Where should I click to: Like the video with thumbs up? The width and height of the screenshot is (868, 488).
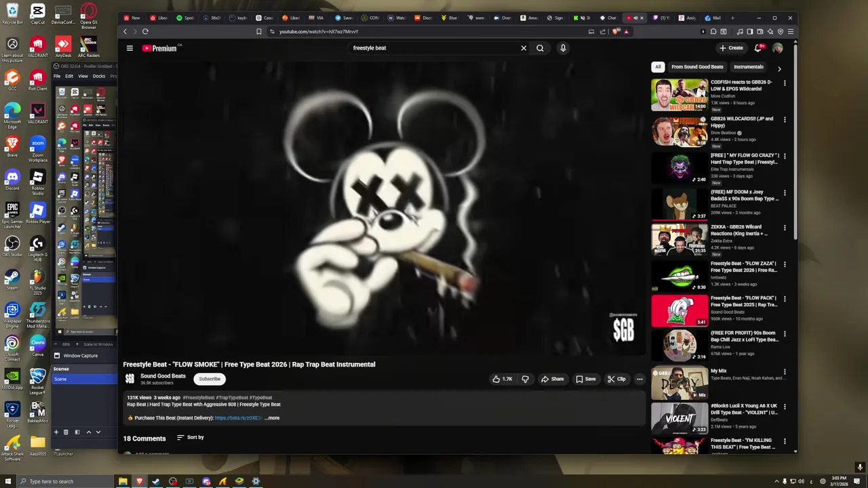coord(502,379)
